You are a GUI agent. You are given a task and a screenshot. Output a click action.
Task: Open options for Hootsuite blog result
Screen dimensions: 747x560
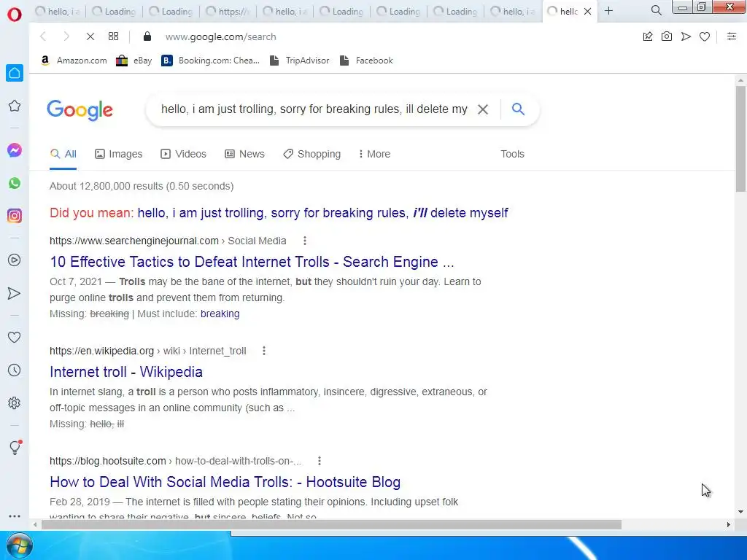(320, 461)
